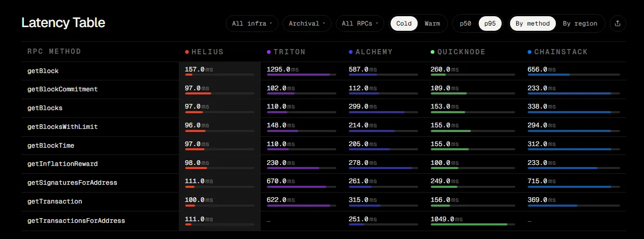This screenshot has width=644, height=239.
Task: Click the CHAINSTACK column header
Action: click(x=561, y=52)
